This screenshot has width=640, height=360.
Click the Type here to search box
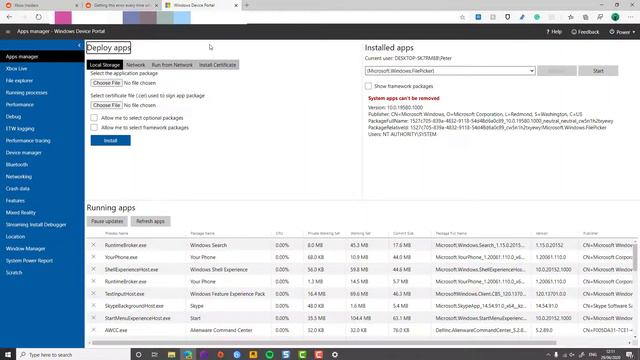coord(73,354)
